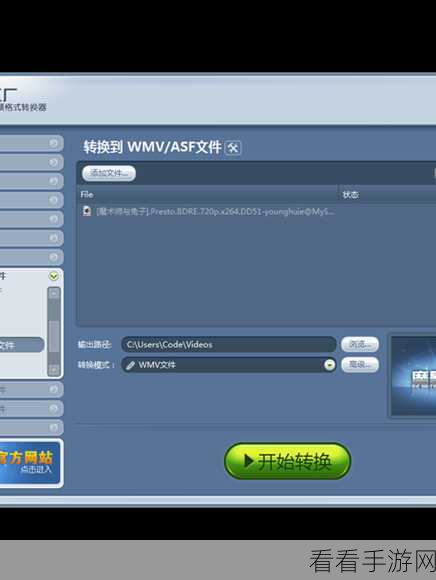Collapse the open sidebar section via green chevron
The width and height of the screenshot is (436, 580).
coord(54,276)
